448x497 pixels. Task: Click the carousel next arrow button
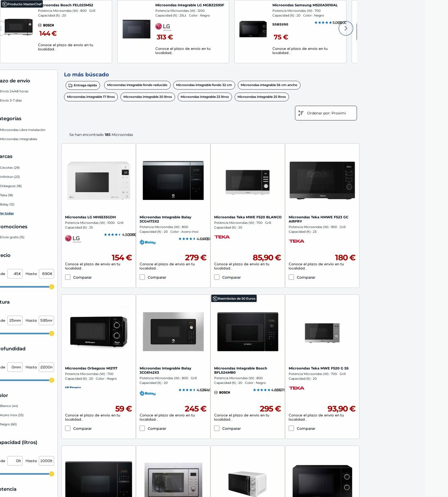(345, 28)
